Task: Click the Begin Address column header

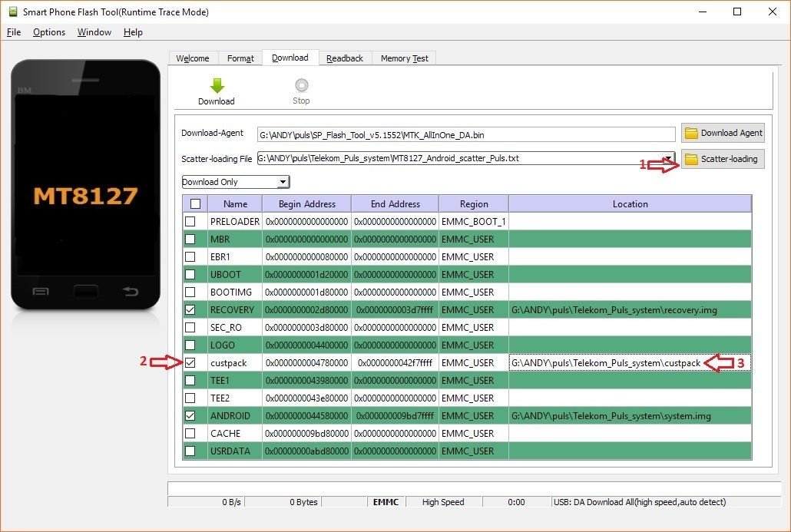Action: pyautogui.click(x=306, y=203)
